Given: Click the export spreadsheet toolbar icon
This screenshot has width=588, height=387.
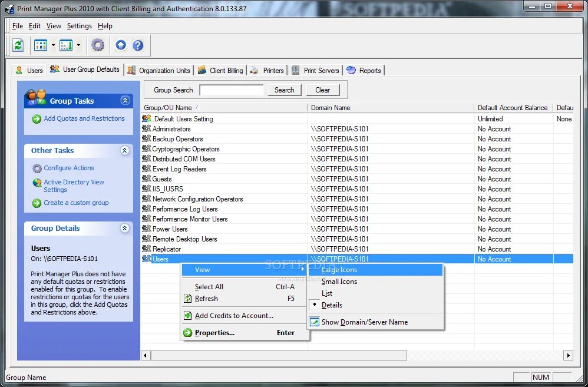Looking at the screenshot, I should [66, 45].
